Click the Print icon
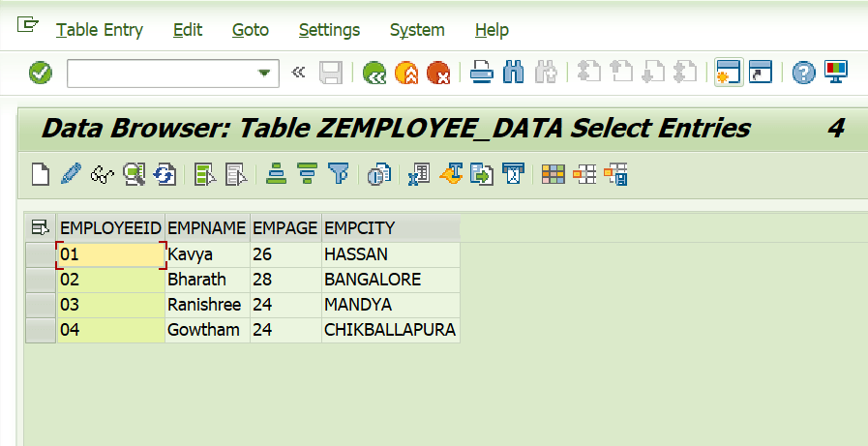This screenshot has height=446, width=868. (x=482, y=73)
